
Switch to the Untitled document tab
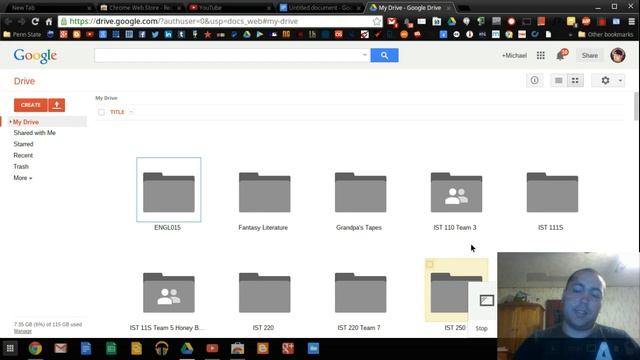320,8
